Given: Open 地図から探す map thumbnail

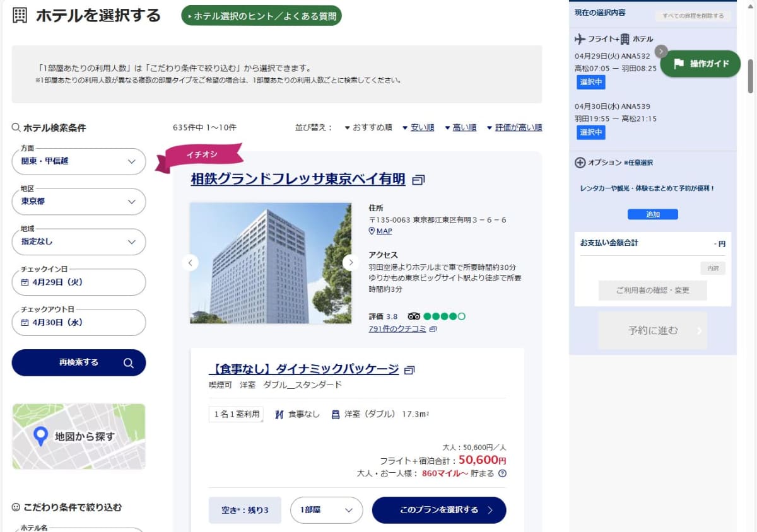Looking at the screenshot, I should pyautogui.click(x=79, y=436).
